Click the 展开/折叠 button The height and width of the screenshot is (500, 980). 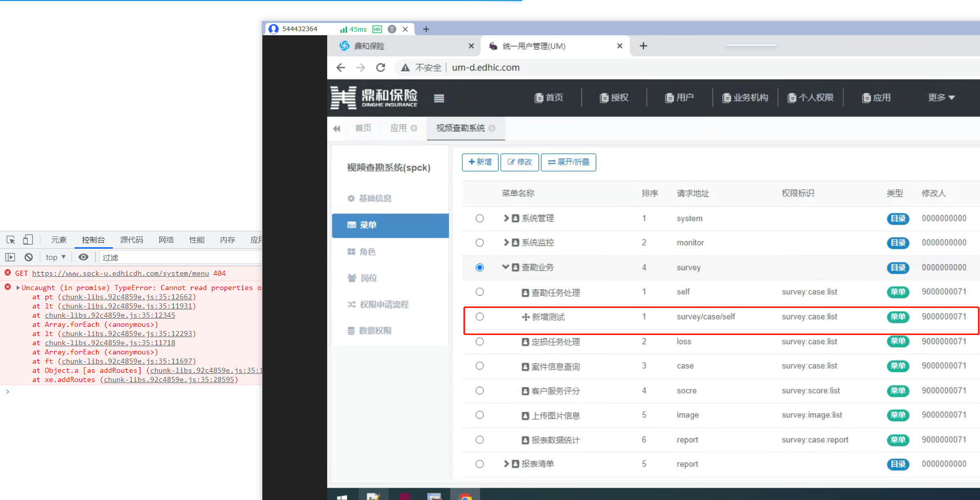click(x=569, y=162)
